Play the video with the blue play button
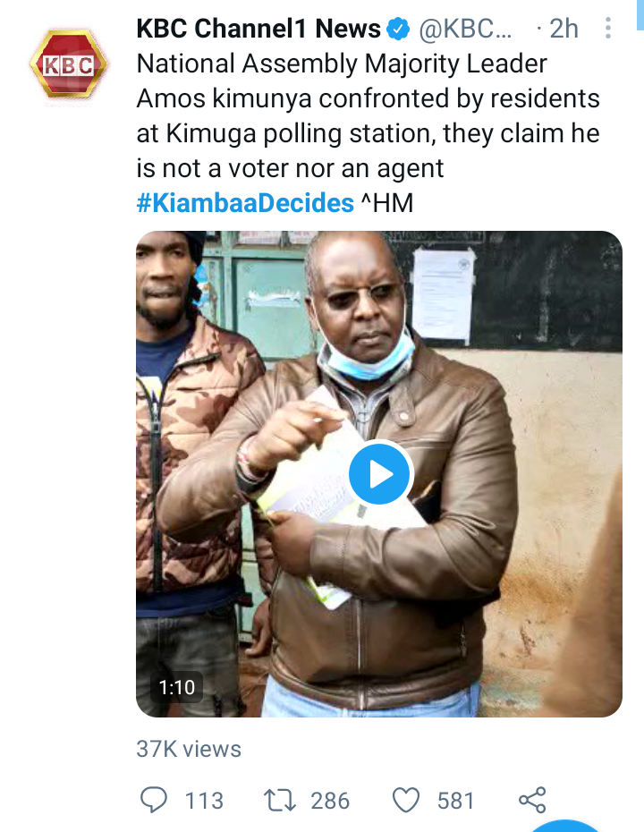The image size is (644, 832). tap(379, 474)
